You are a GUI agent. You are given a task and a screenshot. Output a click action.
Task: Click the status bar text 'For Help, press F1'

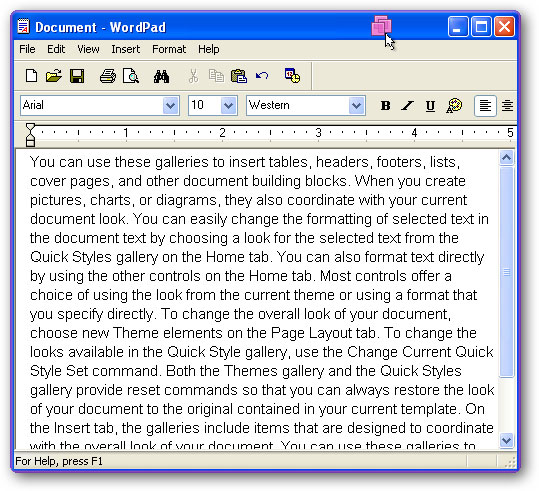[59, 461]
